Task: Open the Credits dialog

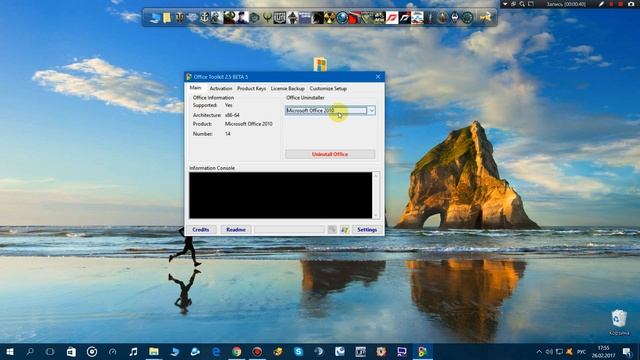Action: [x=201, y=230]
